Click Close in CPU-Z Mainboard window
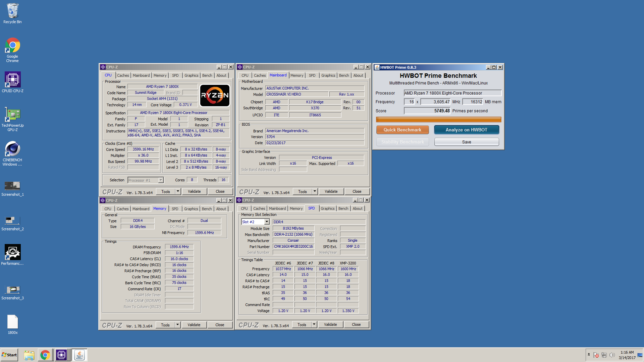 point(357,191)
